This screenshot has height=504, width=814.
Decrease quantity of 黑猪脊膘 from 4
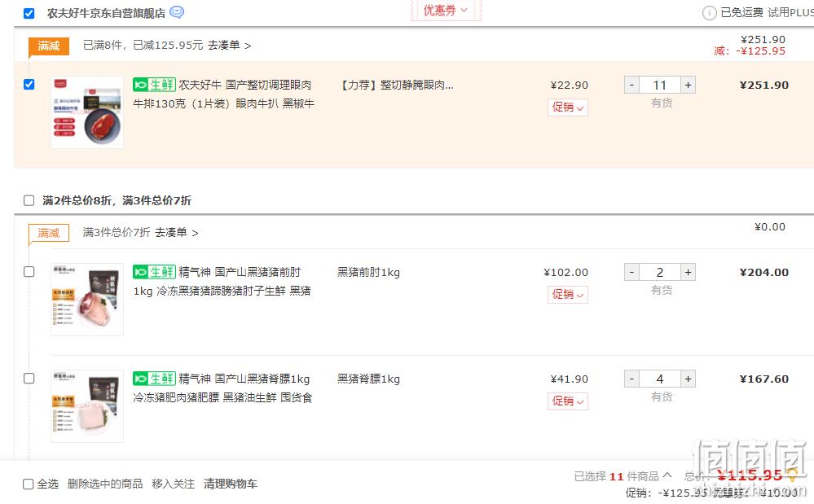[631, 379]
